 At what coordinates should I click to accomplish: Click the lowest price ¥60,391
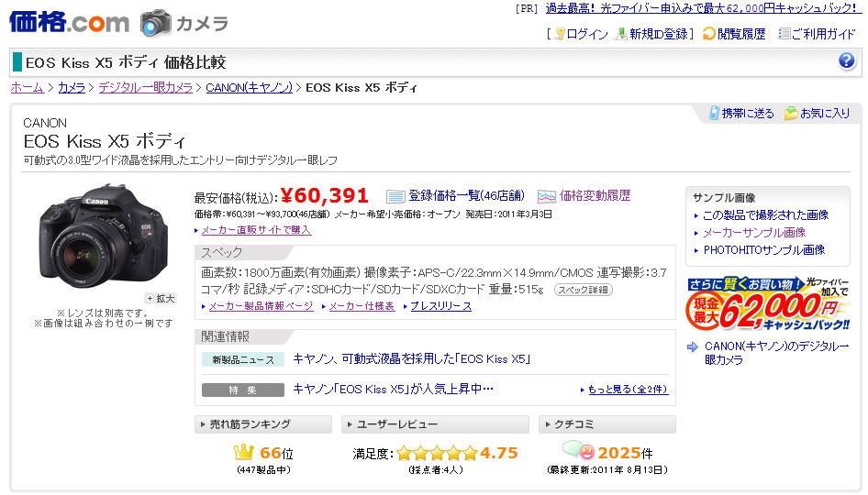325,195
